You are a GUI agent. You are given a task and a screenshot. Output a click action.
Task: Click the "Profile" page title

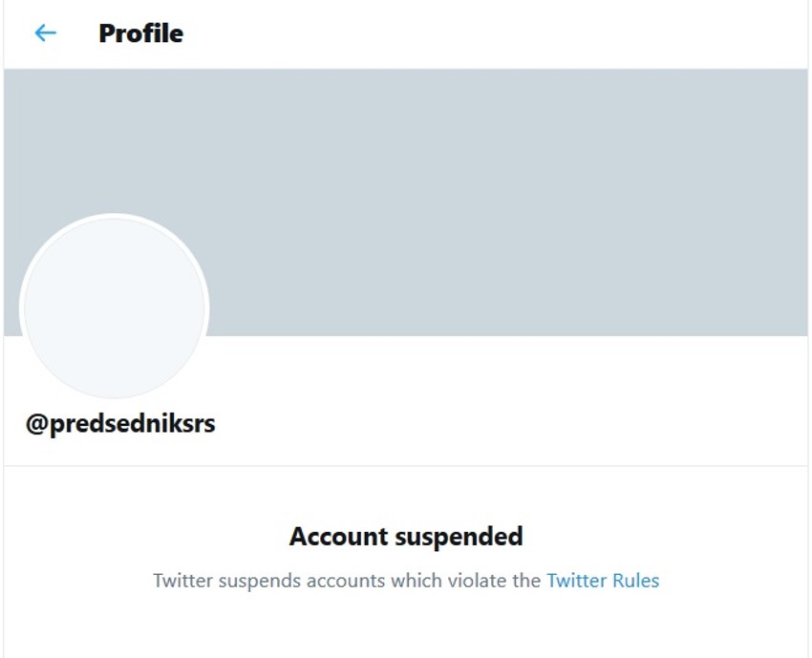coord(140,33)
